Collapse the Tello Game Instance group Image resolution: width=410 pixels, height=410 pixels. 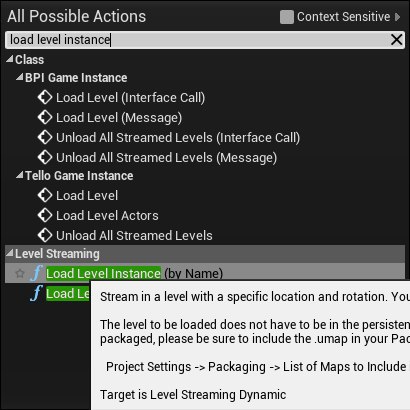click(x=20, y=175)
